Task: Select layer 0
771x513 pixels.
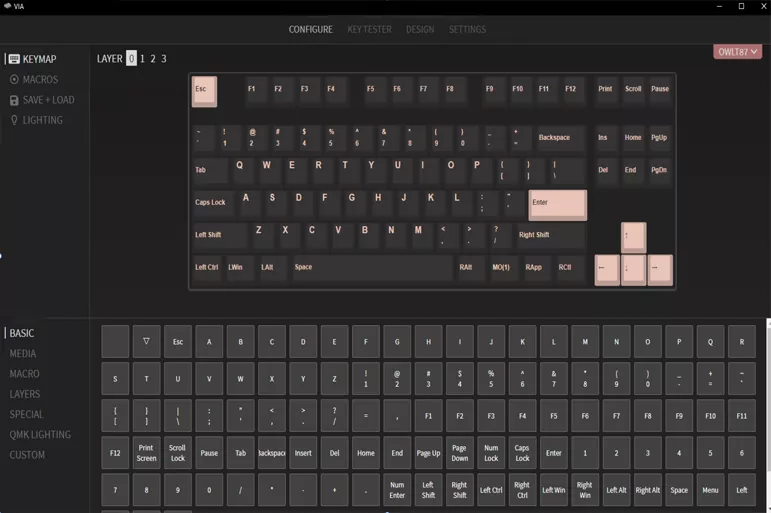Action: 131,59
